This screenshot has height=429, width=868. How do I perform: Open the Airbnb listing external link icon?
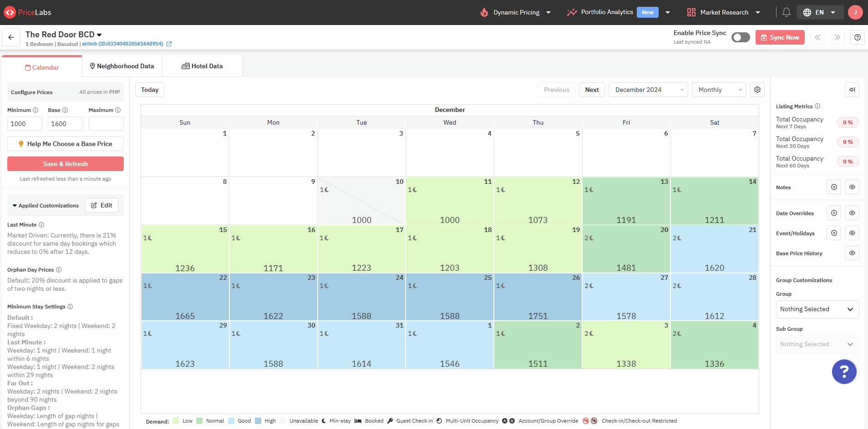click(169, 44)
